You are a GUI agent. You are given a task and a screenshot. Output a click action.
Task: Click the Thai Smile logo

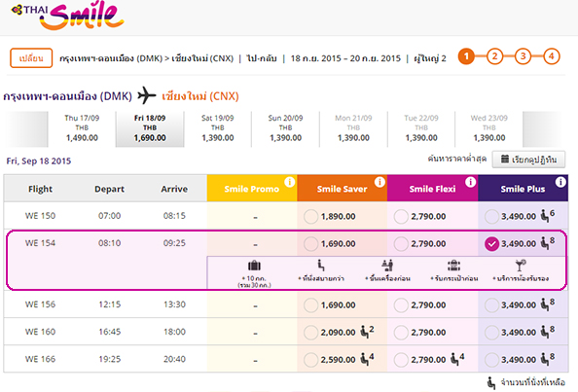(67, 16)
